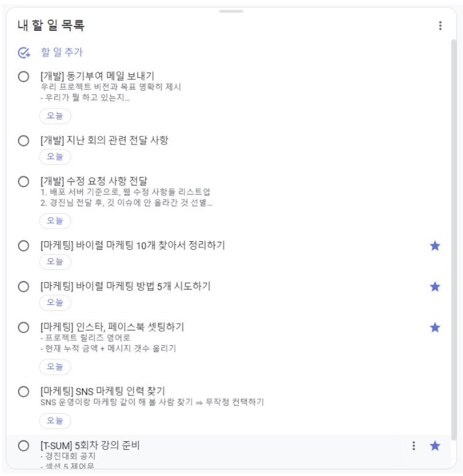This screenshot has width=463, height=476.
Task: Click the task list vertical scrollbar
Action: coord(454,239)
